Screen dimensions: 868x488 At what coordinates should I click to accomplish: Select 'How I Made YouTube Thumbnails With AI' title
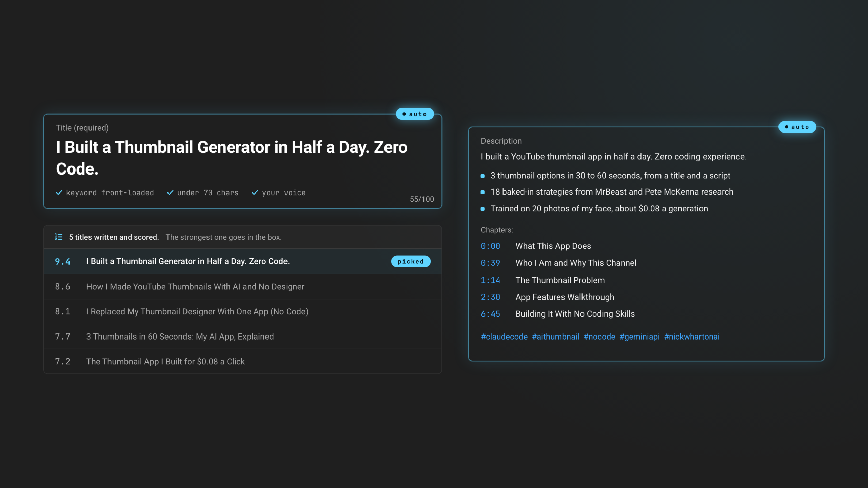pos(243,287)
